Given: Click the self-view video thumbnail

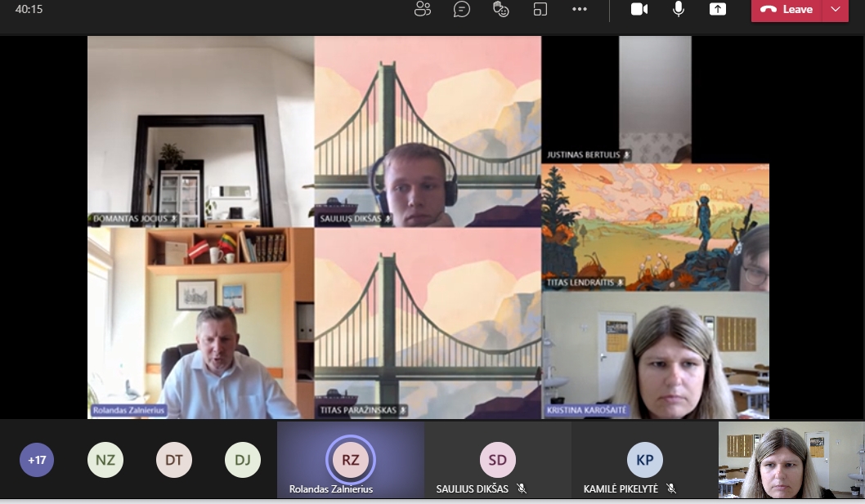Looking at the screenshot, I should click(791, 460).
